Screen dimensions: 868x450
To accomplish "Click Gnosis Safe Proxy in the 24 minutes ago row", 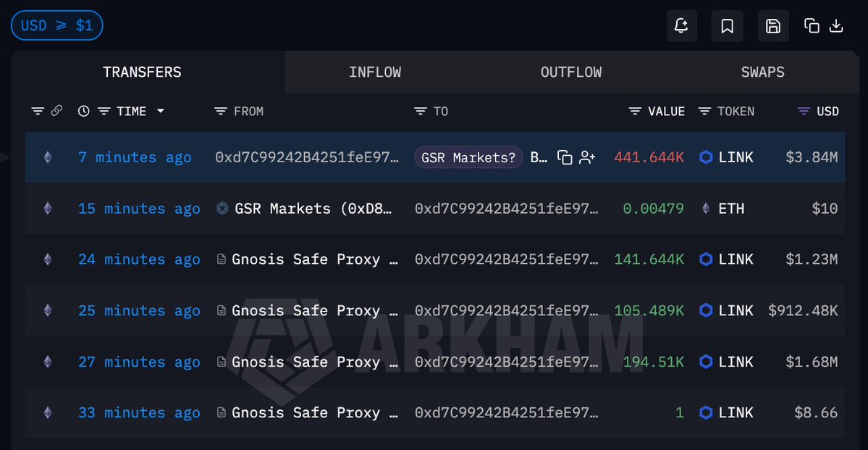I will point(315,259).
